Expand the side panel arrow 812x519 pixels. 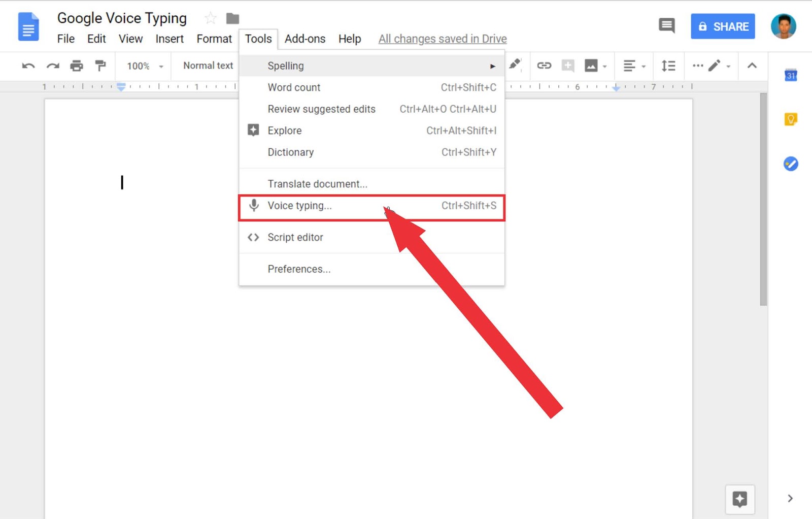[790, 498]
